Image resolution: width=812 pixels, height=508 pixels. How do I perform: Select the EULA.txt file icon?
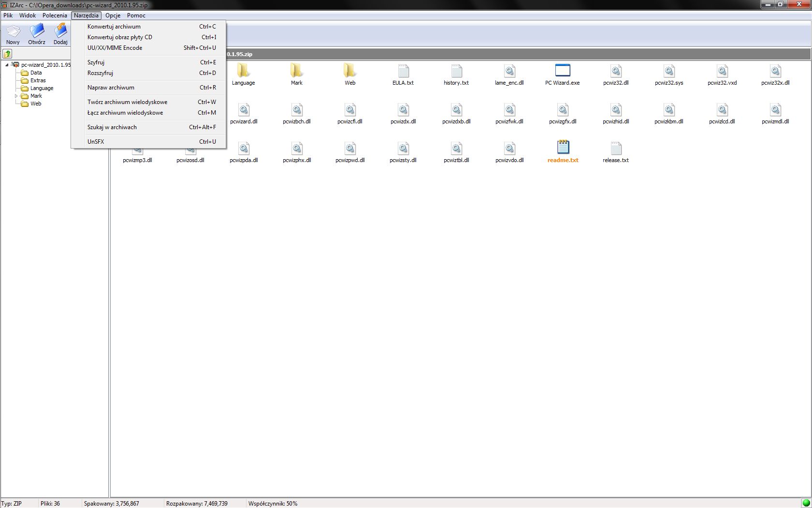pos(403,71)
